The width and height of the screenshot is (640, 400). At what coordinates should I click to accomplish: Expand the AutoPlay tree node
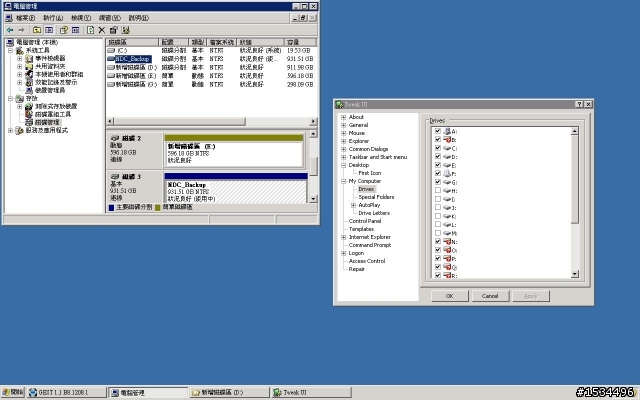(352, 205)
